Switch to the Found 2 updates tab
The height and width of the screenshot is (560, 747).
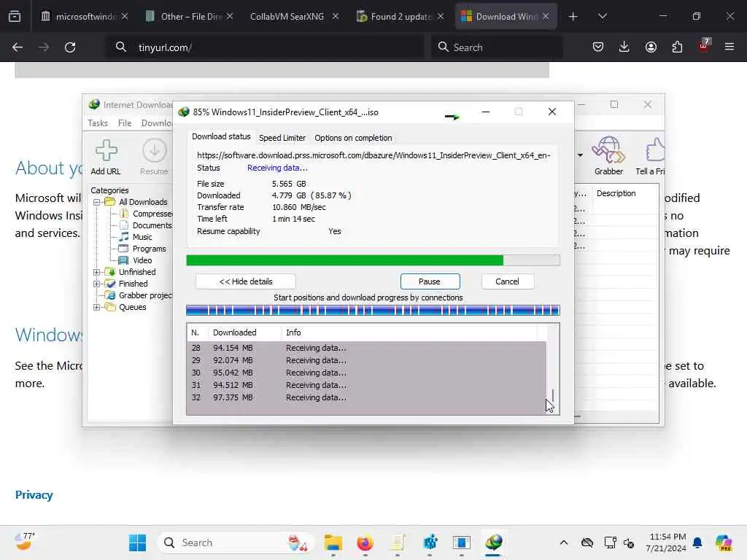[401, 17]
